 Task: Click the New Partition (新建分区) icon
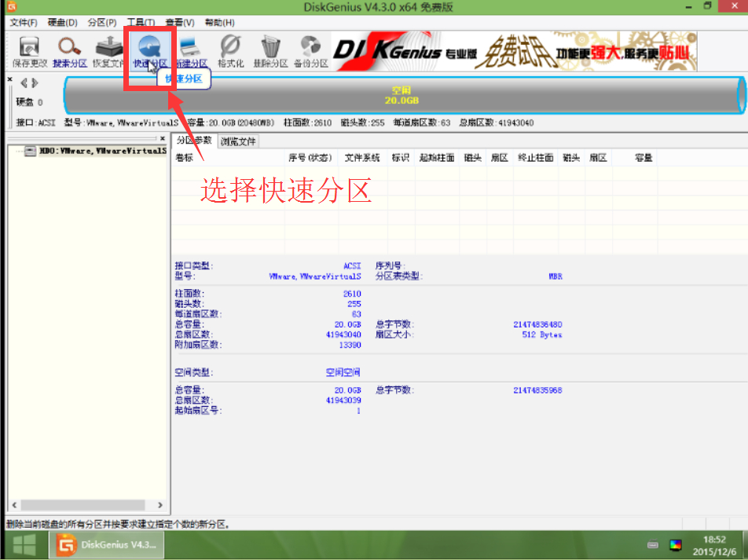click(x=191, y=52)
